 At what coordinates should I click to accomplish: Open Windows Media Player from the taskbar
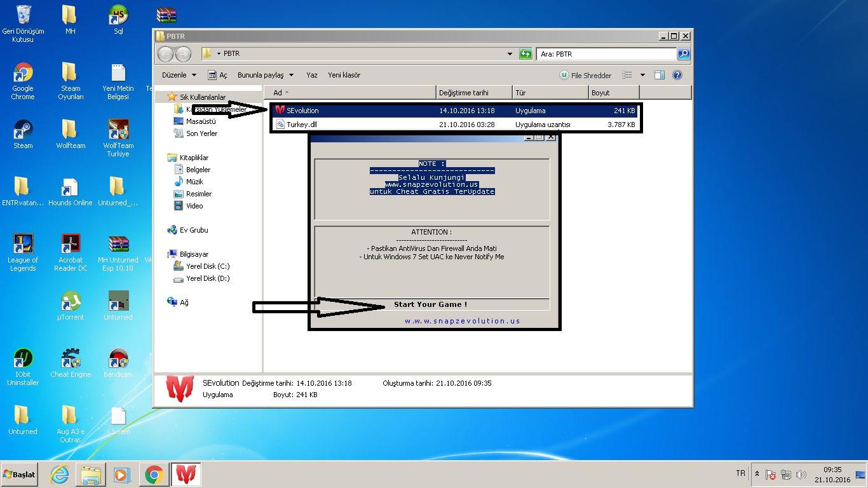tap(121, 474)
